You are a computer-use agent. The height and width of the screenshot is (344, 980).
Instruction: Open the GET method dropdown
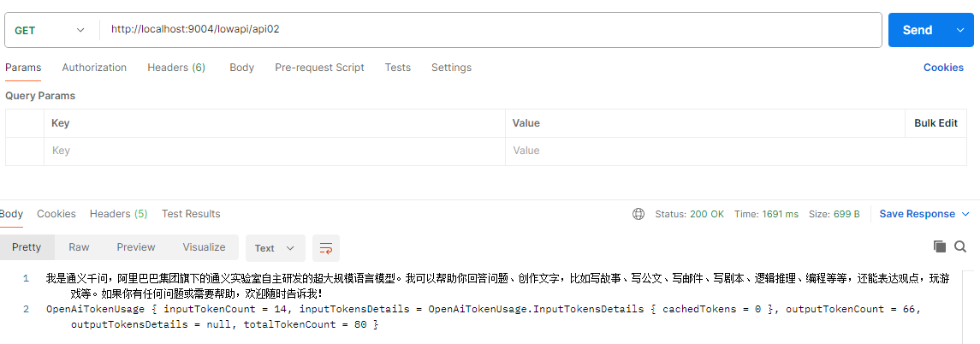click(50, 30)
